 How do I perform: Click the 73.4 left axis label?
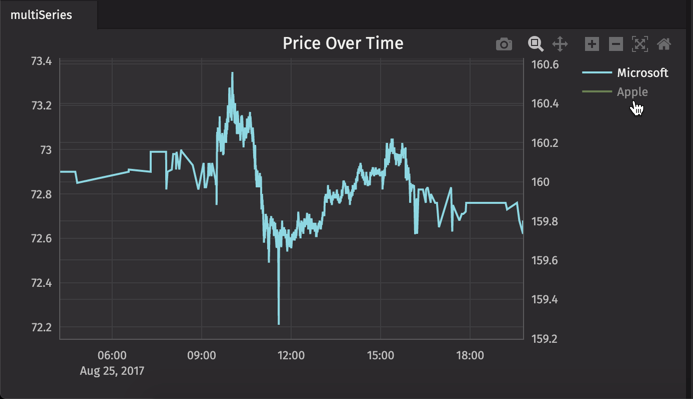41,61
